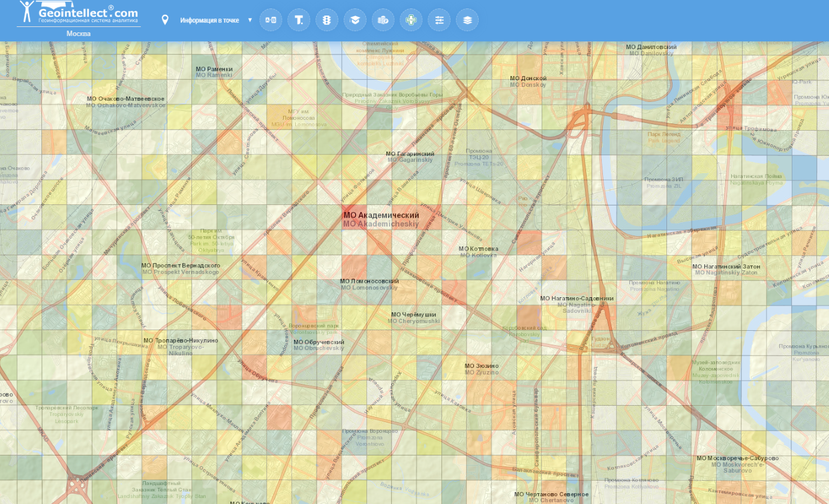Click the Москва city selector
829x504 pixels.
[x=79, y=34]
